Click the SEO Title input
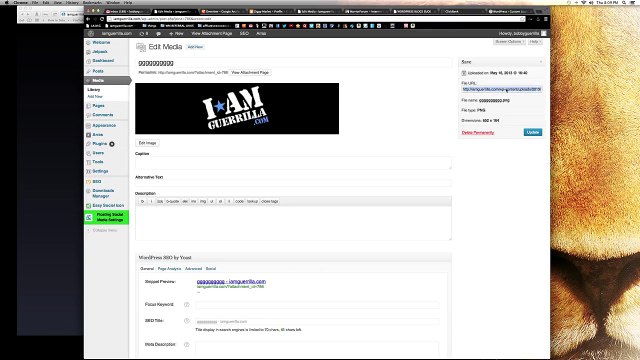The height and width of the screenshot is (360, 640). click(x=317, y=322)
